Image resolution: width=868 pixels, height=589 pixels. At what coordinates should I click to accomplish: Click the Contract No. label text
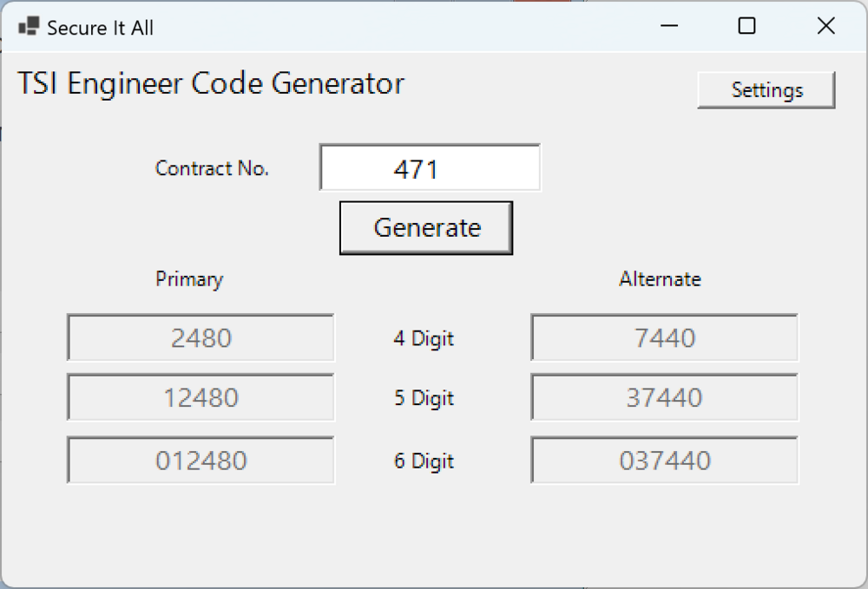211,168
